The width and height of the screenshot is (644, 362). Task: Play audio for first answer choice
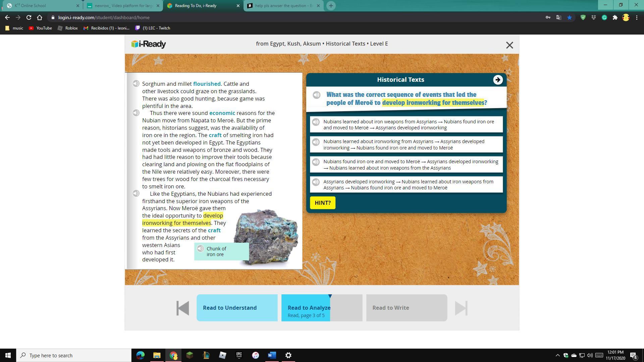[x=316, y=122]
